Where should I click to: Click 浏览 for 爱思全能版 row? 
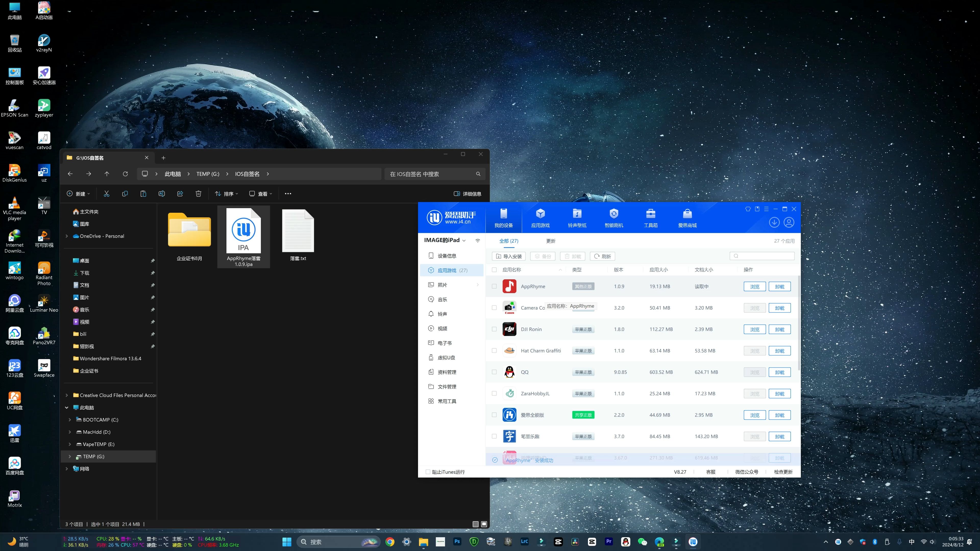coord(755,415)
